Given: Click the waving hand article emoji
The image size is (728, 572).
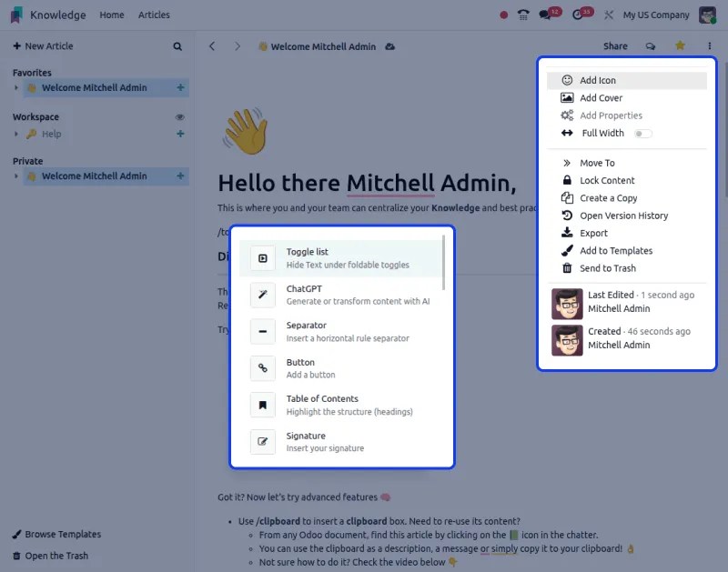Looking at the screenshot, I should 246,131.
